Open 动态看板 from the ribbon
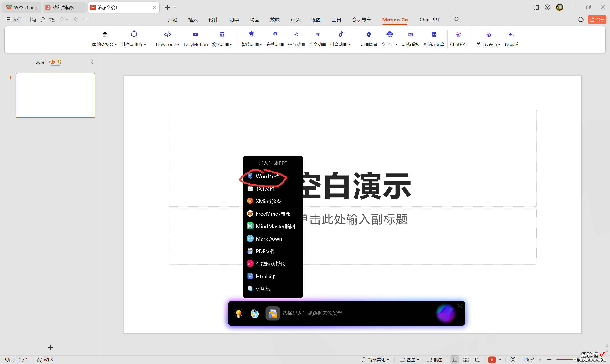Screen dimensions: 610x364 tap(411, 39)
